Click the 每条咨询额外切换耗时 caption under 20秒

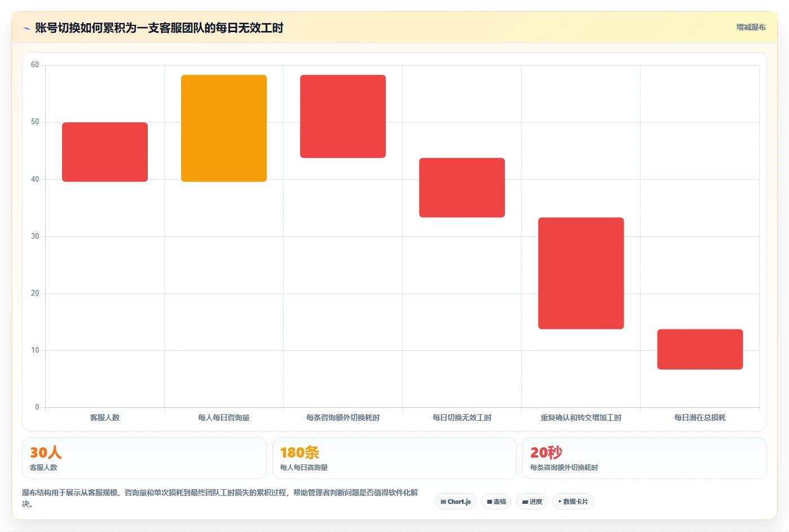tap(564, 468)
